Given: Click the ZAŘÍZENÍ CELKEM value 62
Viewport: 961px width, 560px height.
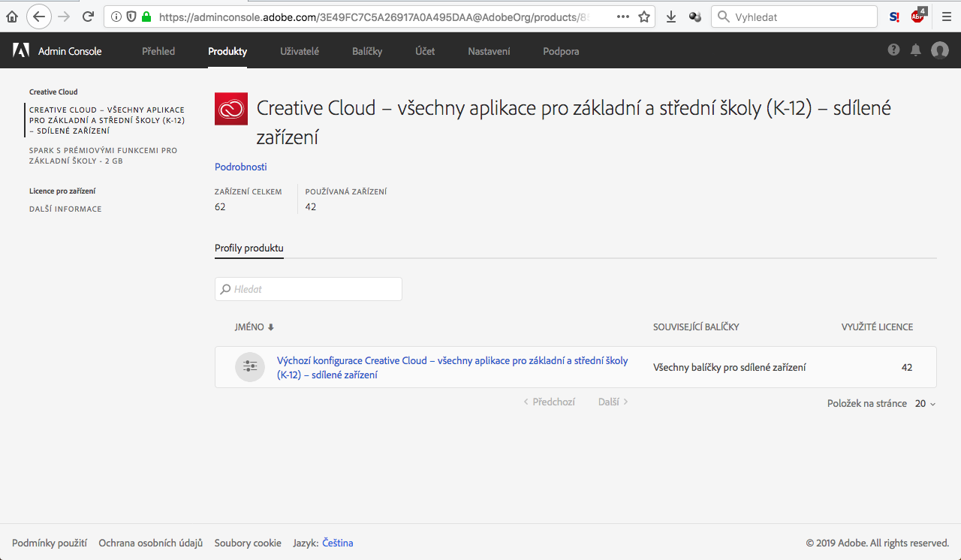Looking at the screenshot, I should coord(220,206).
